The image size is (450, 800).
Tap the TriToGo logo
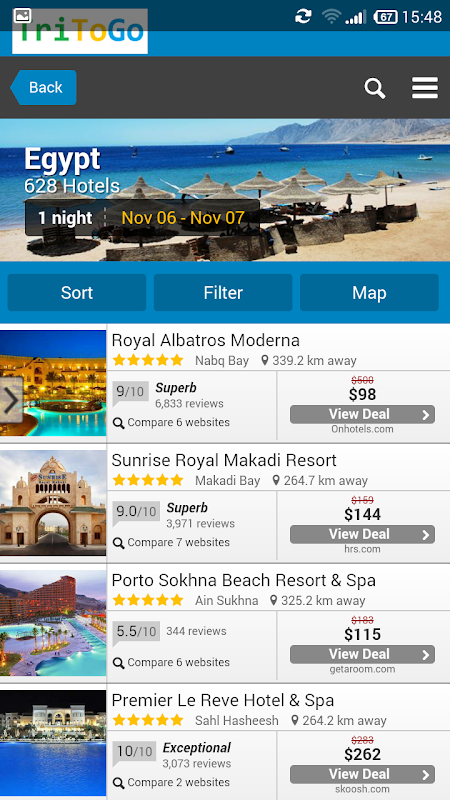tap(80, 32)
